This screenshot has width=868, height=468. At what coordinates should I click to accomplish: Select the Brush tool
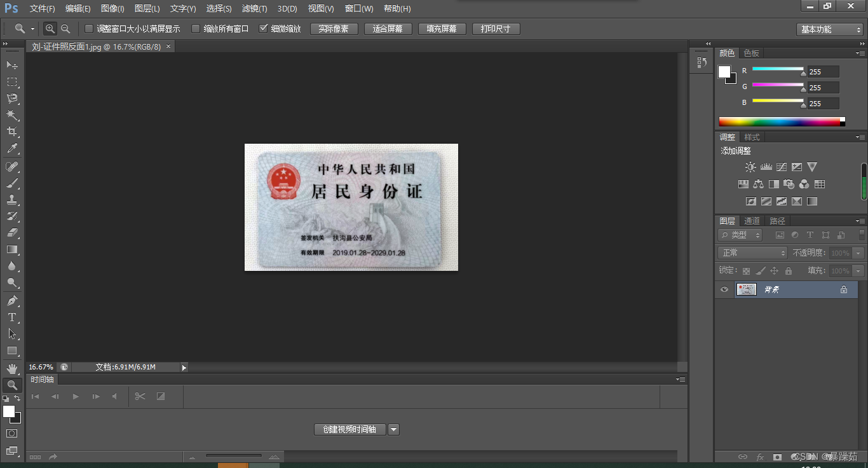pyautogui.click(x=12, y=183)
